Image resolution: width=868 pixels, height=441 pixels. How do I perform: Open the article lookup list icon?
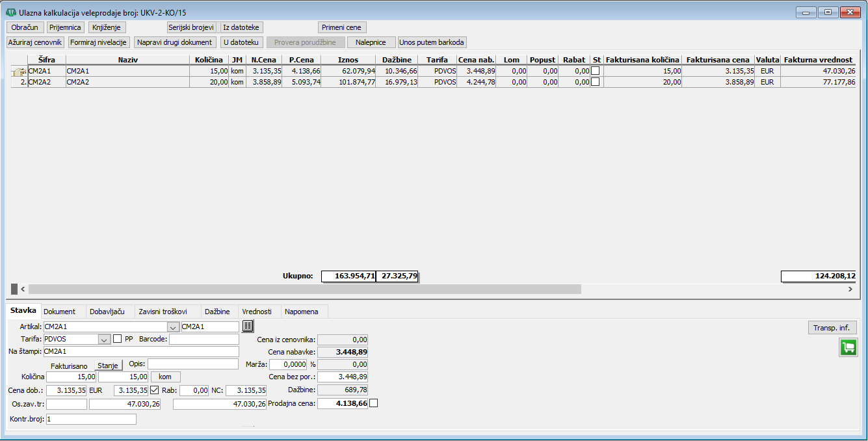248,327
